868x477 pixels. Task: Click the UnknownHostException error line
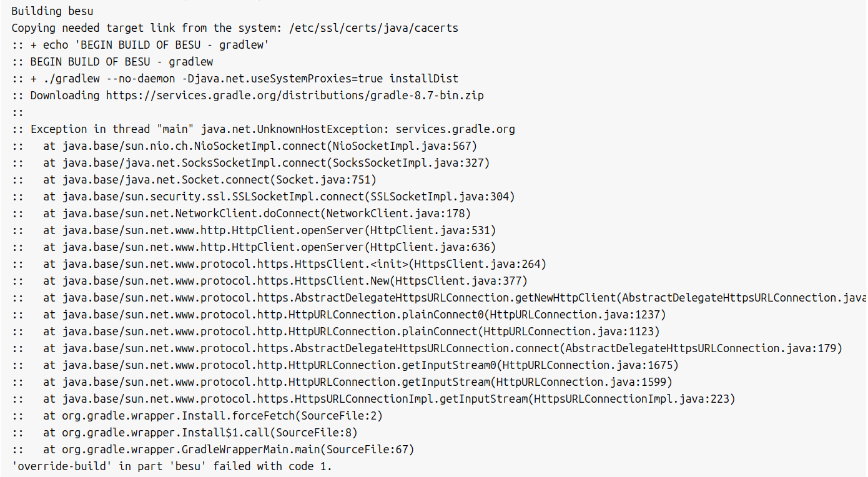272,129
